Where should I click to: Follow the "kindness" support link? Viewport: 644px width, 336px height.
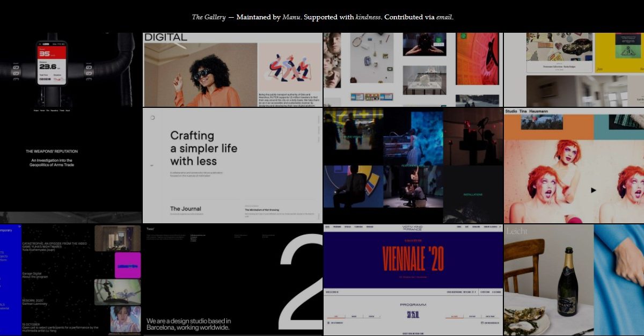[x=368, y=17]
